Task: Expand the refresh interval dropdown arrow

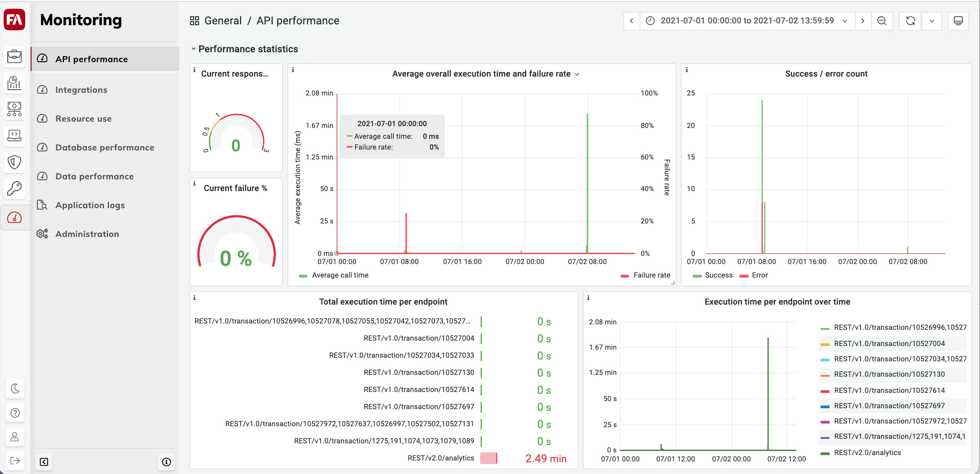Action: (x=932, y=21)
